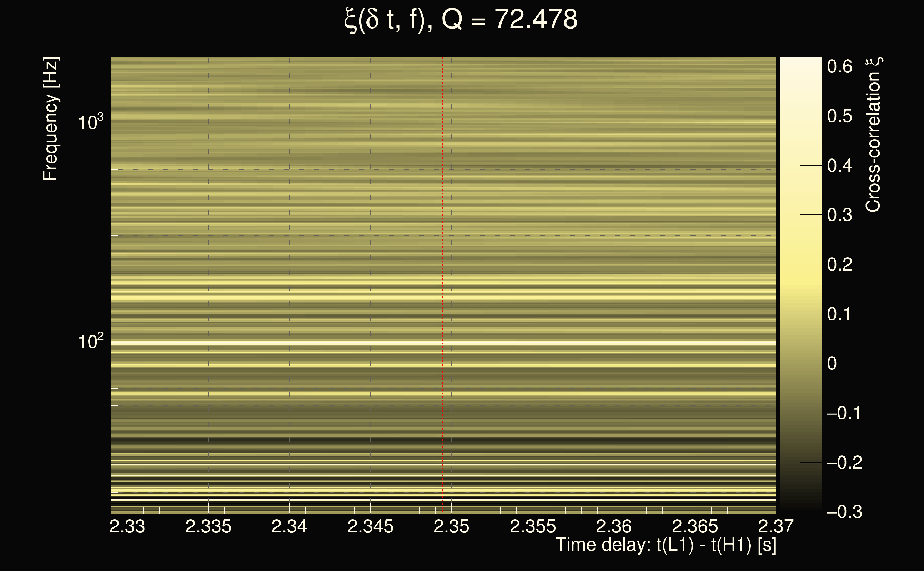
Task: Click the 2.345 x-axis tick label
Action: (x=370, y=526)
